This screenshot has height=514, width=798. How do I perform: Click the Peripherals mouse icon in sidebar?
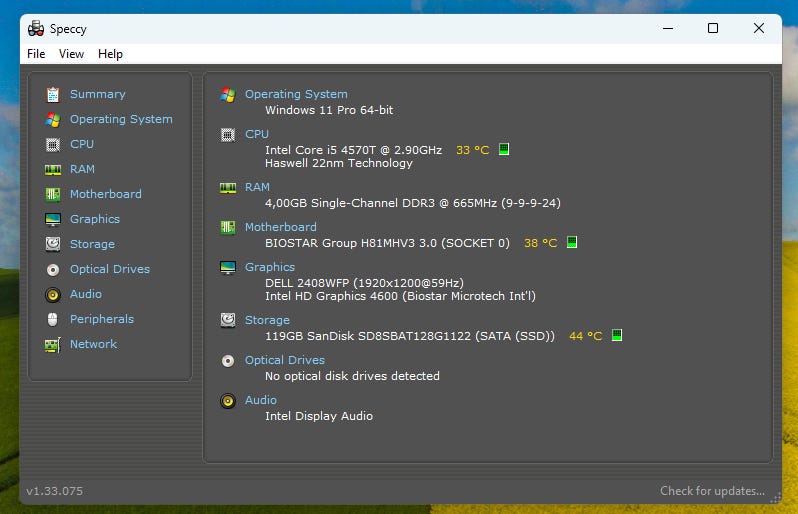53,320
